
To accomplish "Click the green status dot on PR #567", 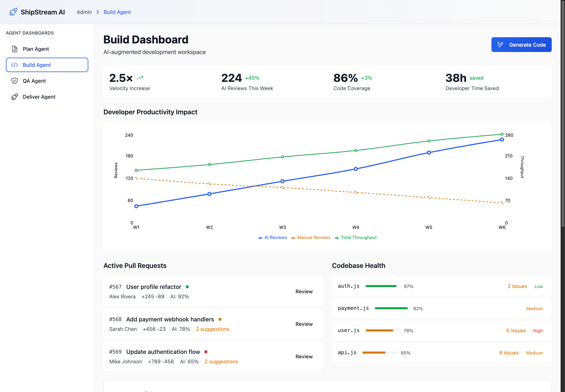I will 188,287.
